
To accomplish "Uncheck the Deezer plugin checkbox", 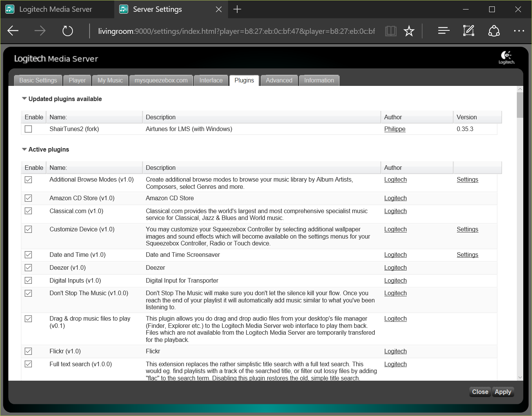I will pos(28,268).
